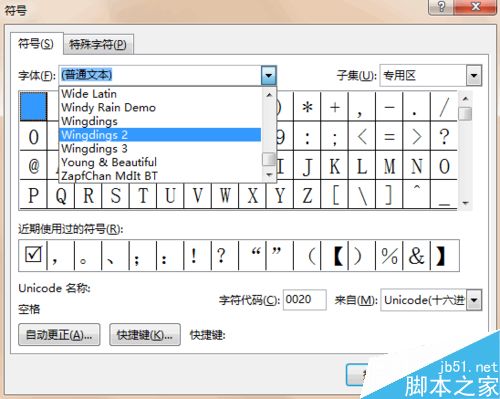Choose Wide Latin in font list

pyautogui.click(x=160, y=94)
